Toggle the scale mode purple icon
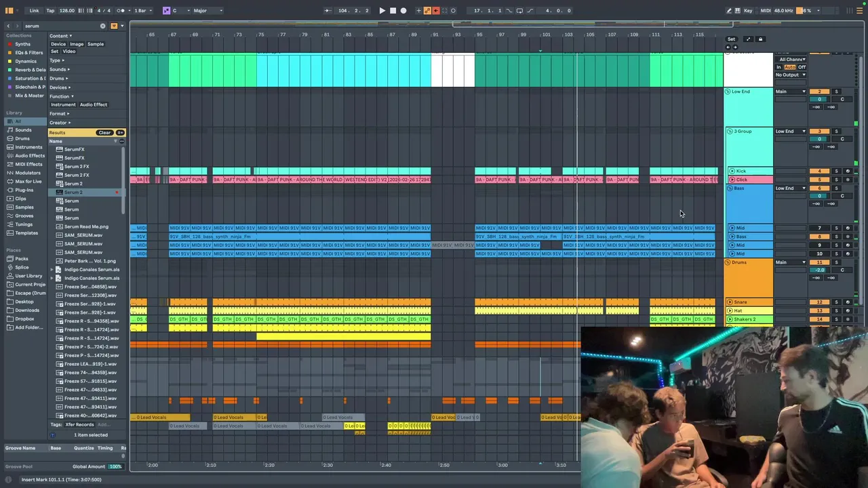The height and width of the screenshot is (488, 868). pos(166,10)
